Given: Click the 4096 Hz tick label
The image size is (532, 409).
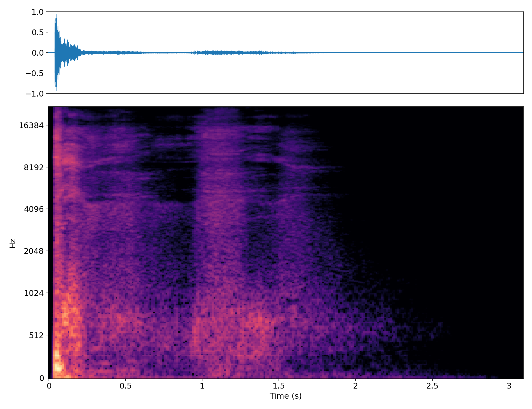Looking at the screenshot, I should click(34, 209).
